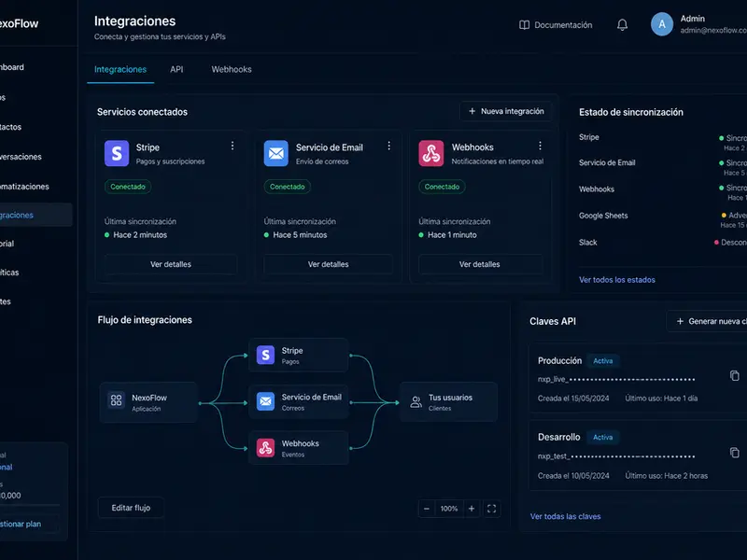Zoom out the flow with minus button
747x560 pixels.
(x=427, y=509)
